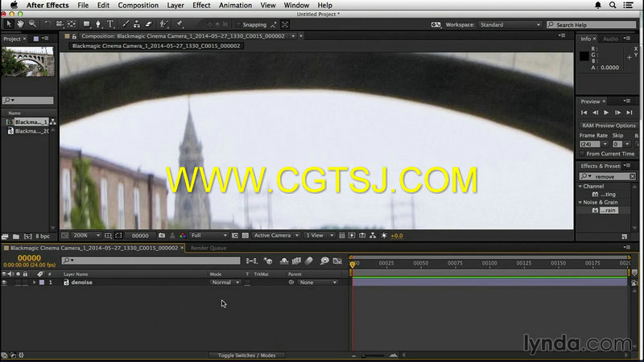
Task: Select the Pan Behind anchor point tool
Action: pos(72,24)
